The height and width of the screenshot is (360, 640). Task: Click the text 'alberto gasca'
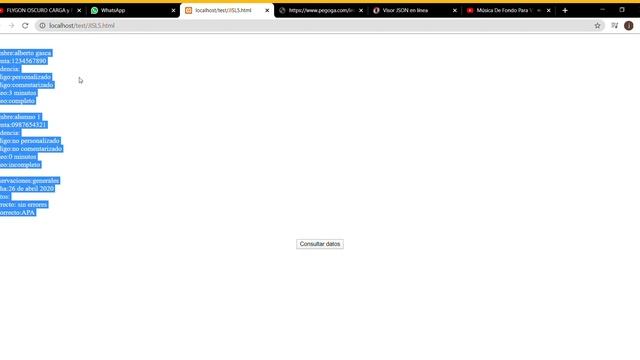click(33, 53)
